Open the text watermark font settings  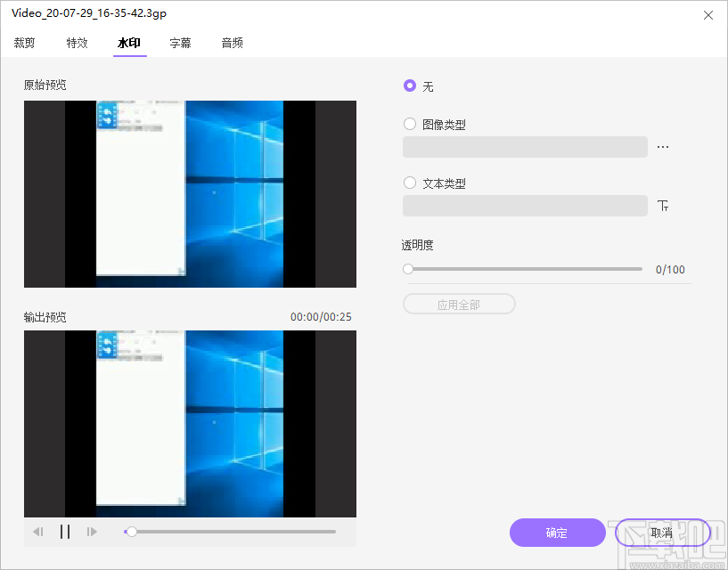point(663,205)
